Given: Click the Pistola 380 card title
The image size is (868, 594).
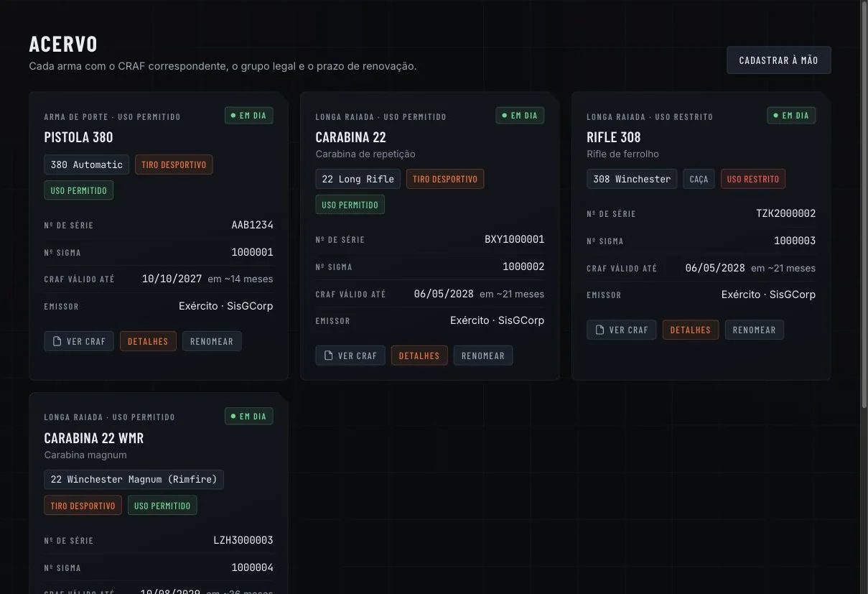Looking at the screenshot, I should [x=78, y=137].
